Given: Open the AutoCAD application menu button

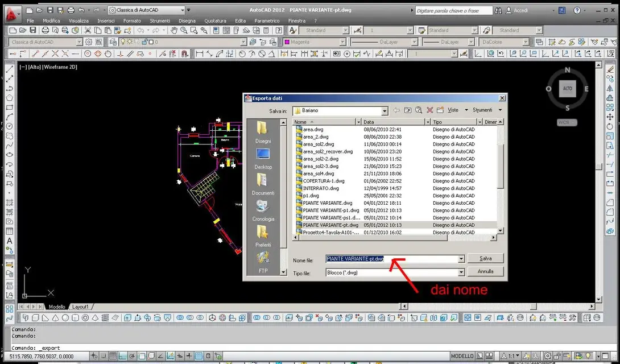Looking at the screenshot, I should pos(13,14).
